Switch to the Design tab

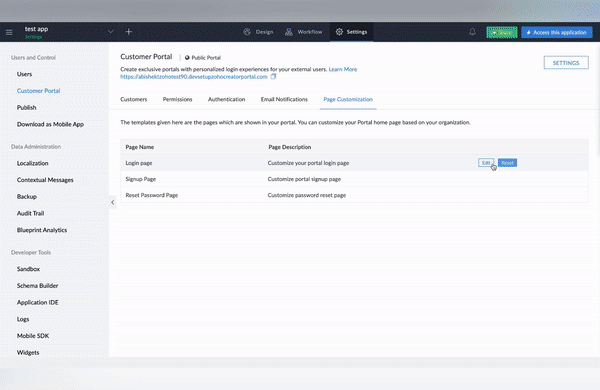point(258,32)
